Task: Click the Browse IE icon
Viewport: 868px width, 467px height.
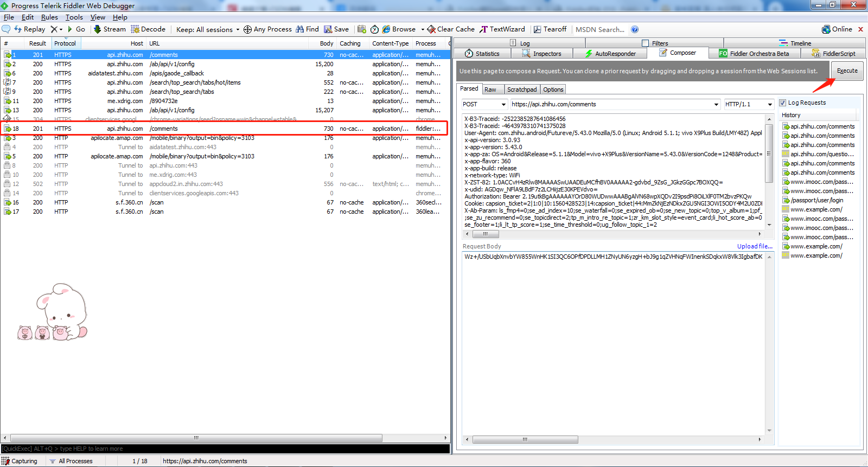Action: click(386, 29)
